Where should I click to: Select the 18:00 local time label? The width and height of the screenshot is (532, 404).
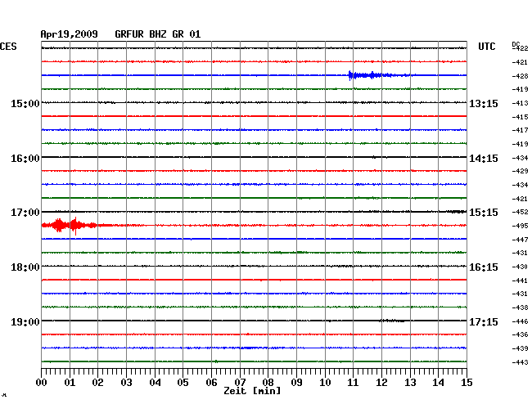25,267
